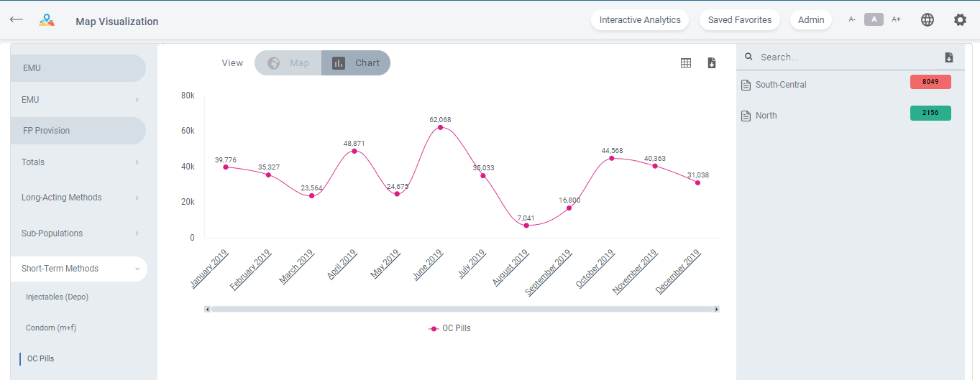This screenshot has width=980, height=380.
Task: Click the April data point 48,871
Action: click(354, 151)
